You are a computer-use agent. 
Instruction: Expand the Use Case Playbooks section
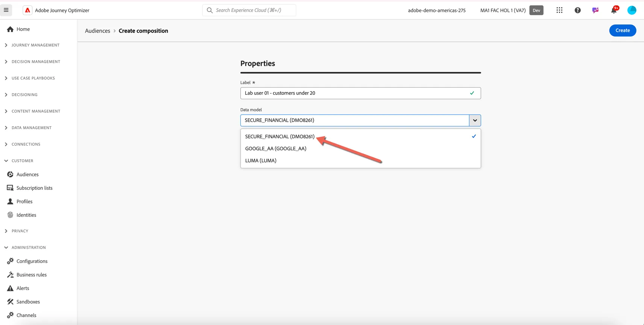[30, 78]
